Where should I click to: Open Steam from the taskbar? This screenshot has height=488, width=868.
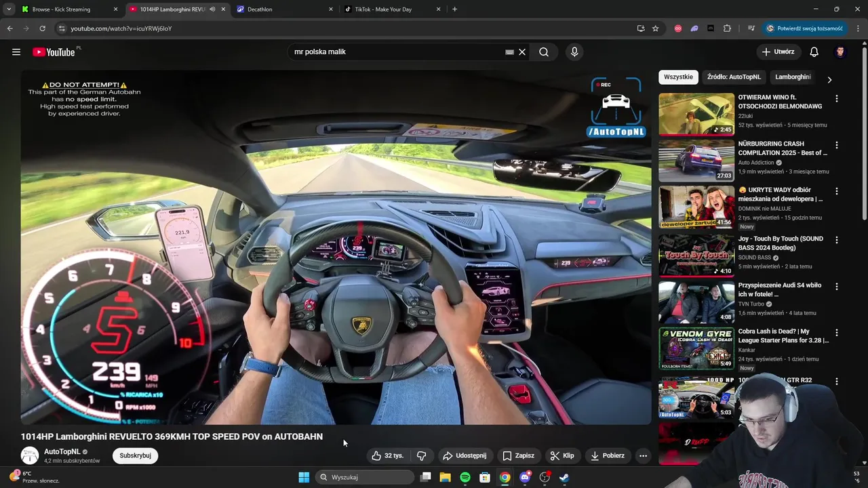pyautogui.click(x=564, y=477)
